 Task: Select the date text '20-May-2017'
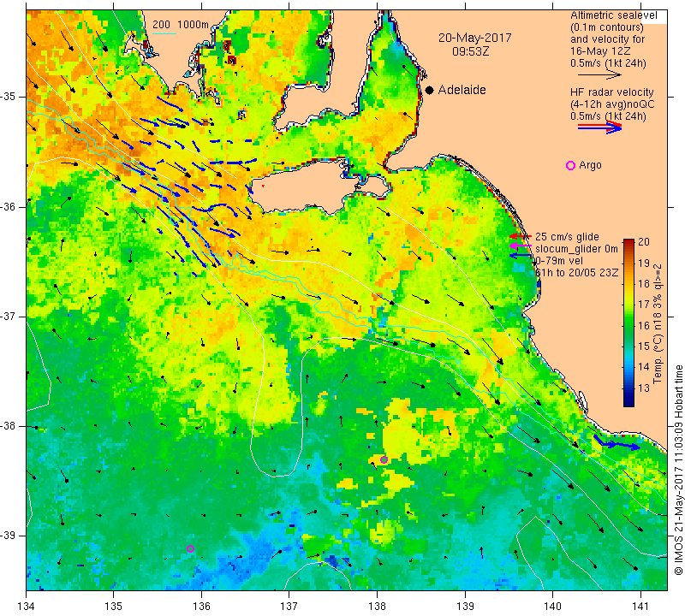[x=475, y=38]
